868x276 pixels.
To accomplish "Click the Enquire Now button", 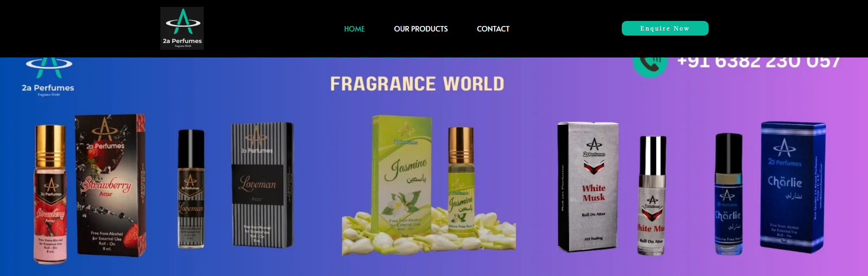I will [x=665, y=28].
